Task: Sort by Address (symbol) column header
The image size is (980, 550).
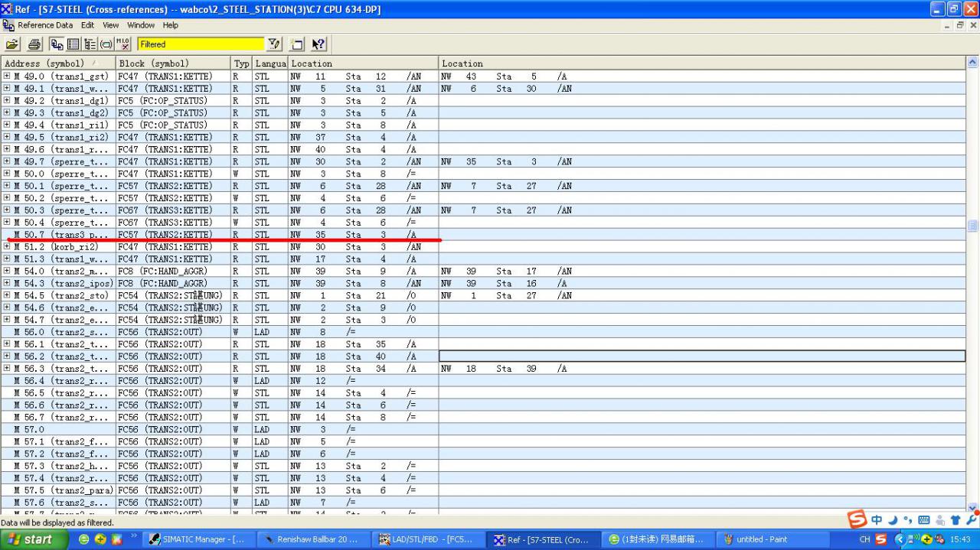Action: point(58,63)
